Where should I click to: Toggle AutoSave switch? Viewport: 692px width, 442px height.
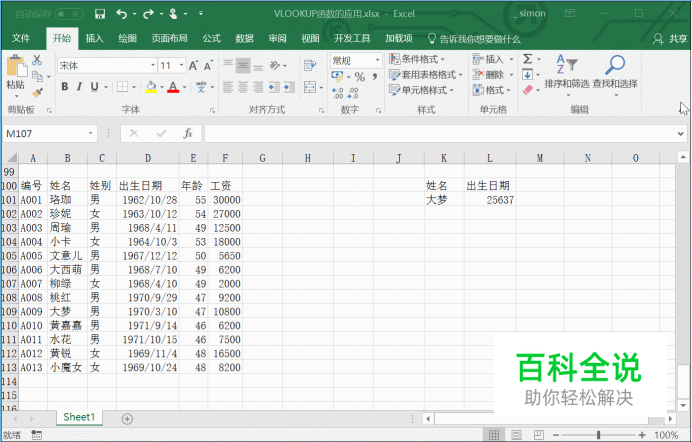point(69,14)
